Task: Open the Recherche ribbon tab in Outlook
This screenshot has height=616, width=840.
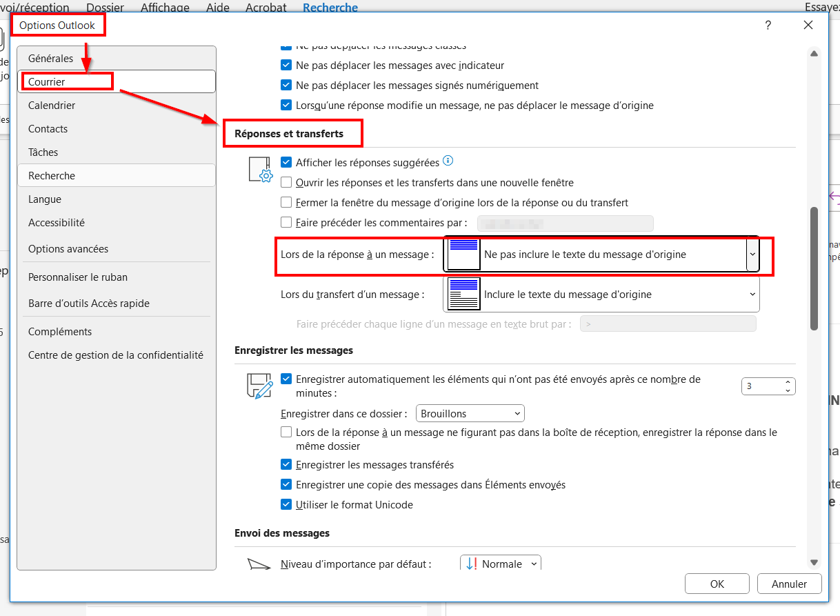Action: [330, 8]
